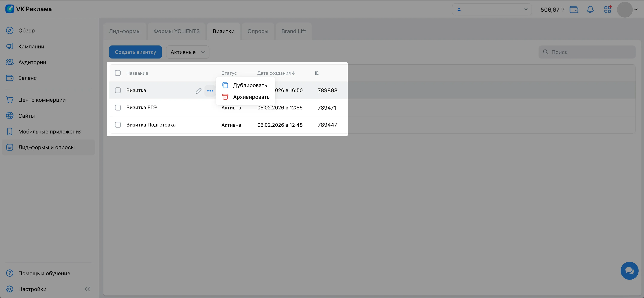The width and height of the screenshot is (644, 298).
Task: Check the box for Визитка ЕГЭ
Action: tap(118, 108)
